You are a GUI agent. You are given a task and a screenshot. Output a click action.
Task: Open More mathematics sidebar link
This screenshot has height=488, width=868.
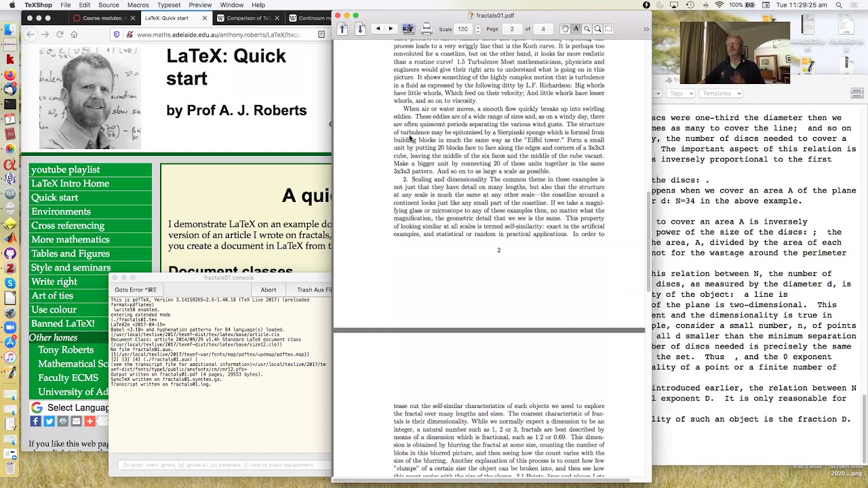point(70,239)
